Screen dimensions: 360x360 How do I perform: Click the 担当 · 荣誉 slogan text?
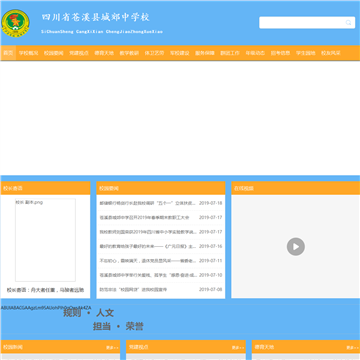click(x=118, y=326)
